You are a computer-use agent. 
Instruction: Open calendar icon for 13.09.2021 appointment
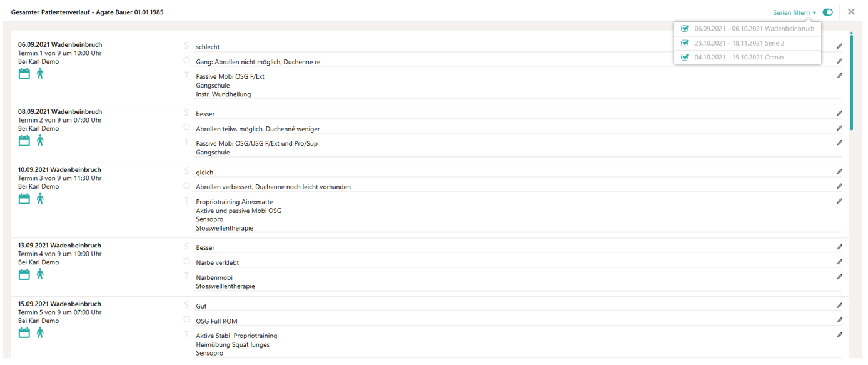(24, 274)
